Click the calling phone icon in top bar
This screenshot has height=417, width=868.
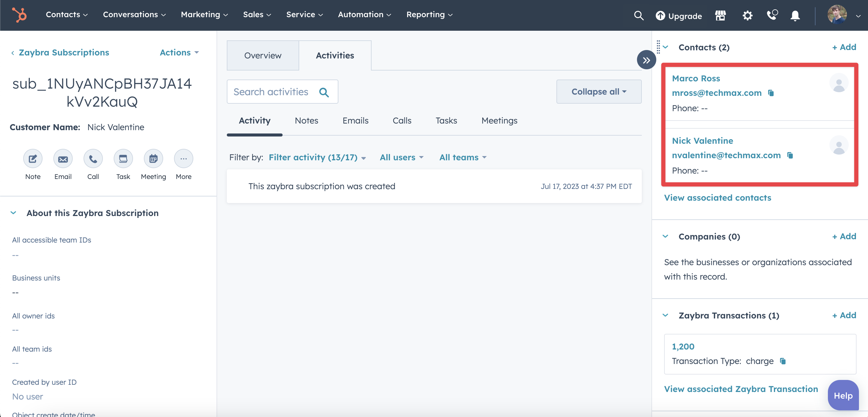[772, 15]
